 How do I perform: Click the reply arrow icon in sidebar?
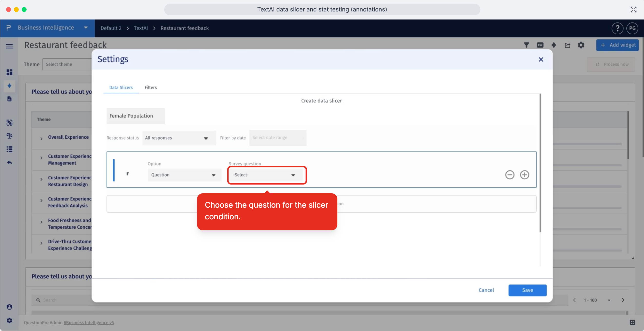click(x=9, y=162)
